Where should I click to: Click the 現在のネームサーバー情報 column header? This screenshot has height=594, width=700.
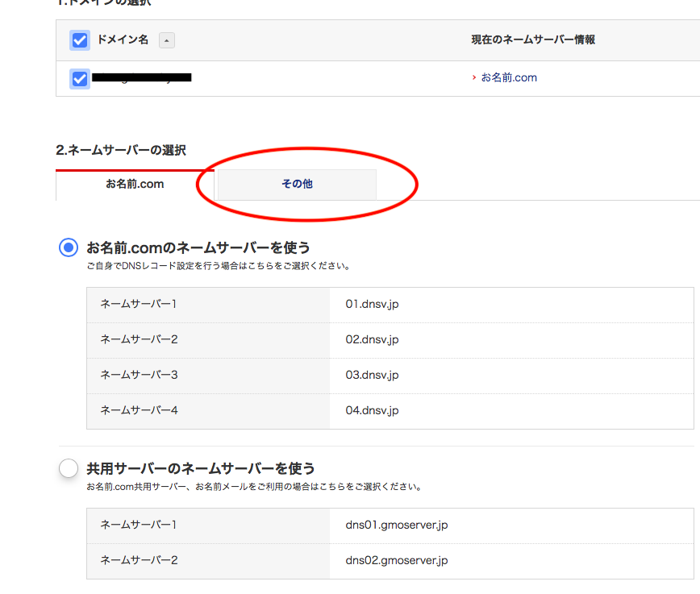tap(533, 39)
